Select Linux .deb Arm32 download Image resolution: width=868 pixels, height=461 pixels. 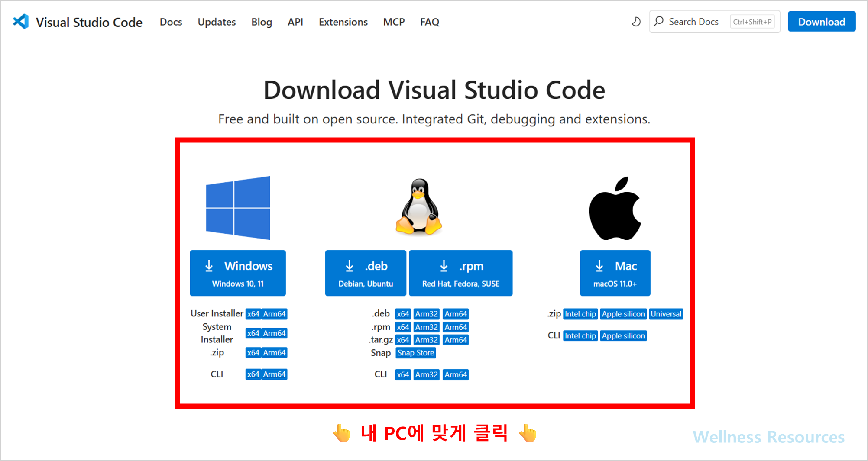[427, 314]
